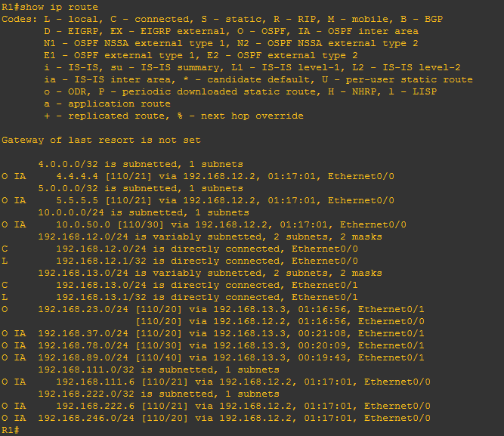Click the 192.168.111.6 route entry
Viewport: 504px width, 436px height.
[216, 382]
